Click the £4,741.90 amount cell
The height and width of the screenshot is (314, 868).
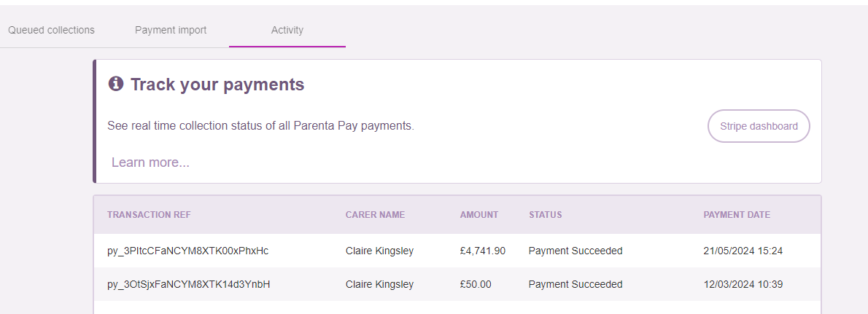[x=483, y=251]
